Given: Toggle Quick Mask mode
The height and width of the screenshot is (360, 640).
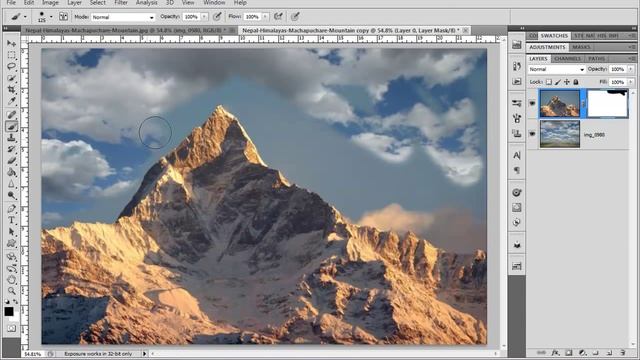Looking at the screenshot, I should click(x=11, y=328).
